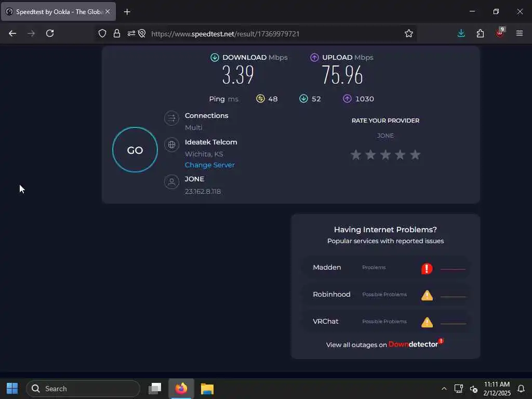This screenshot has width=532, height=399.
Task: Click the network status tray icon
Action: pyautogui.click(x=459, y=389)
